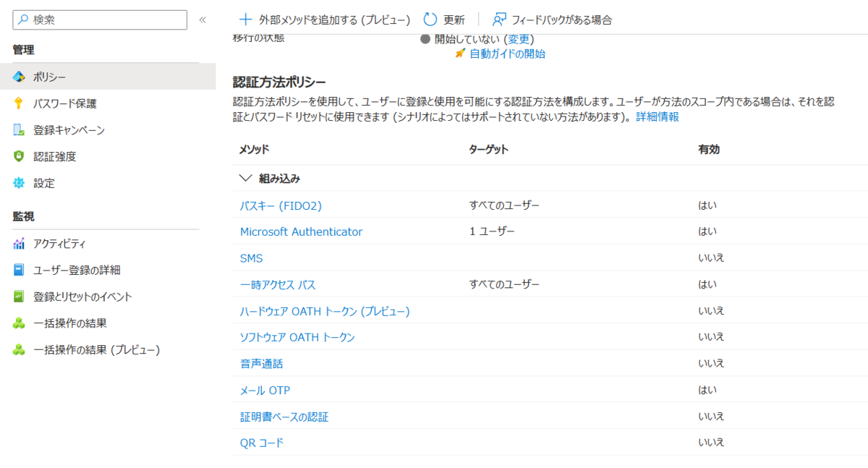868x468 pixels.
Task: Click the メソッド column header
Action: click(x=254, y=150)
